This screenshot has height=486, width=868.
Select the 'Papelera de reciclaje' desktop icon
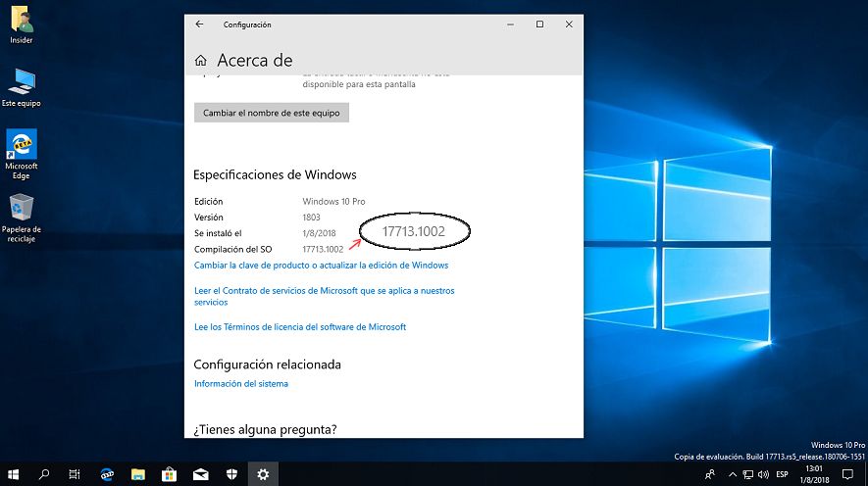[x=21, y=218]
